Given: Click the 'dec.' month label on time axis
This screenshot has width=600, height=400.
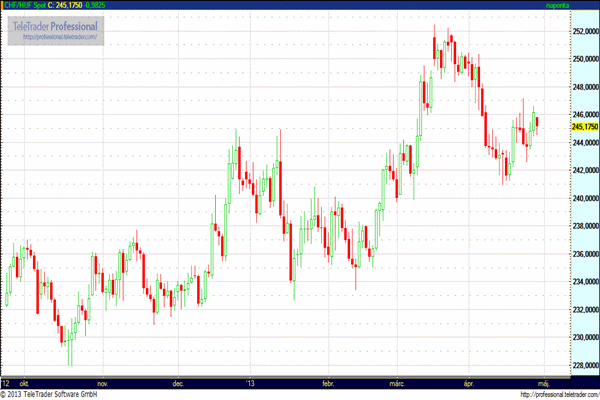Looking at the screenshot, I should (179, 383).
